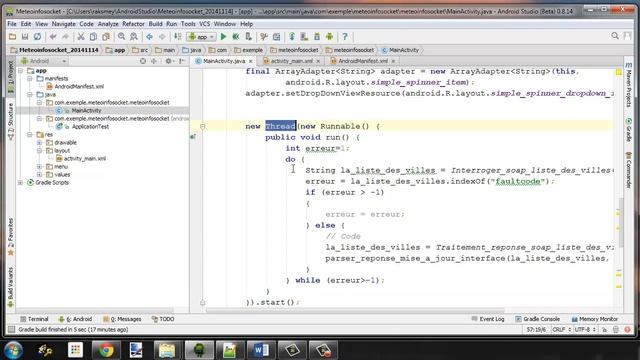Screen dimensions: 640x360
Task: Open the TODO tool window
Action: click(x=163, y=319)
